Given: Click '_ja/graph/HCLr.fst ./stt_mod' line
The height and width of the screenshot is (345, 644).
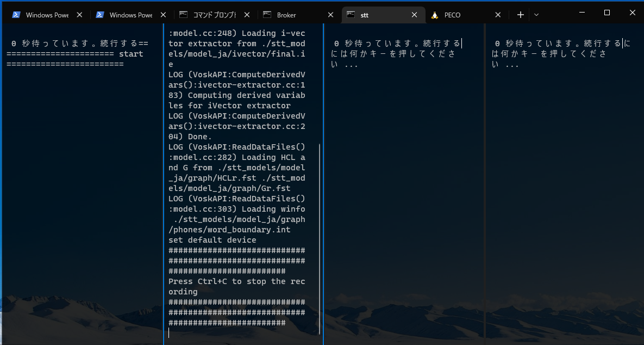Looking at the screenshot, I should coord(236,178).
